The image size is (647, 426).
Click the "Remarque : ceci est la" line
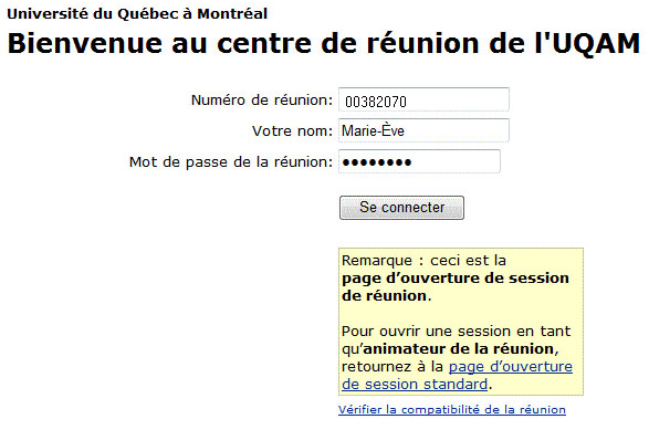click(x=425, y=261)
